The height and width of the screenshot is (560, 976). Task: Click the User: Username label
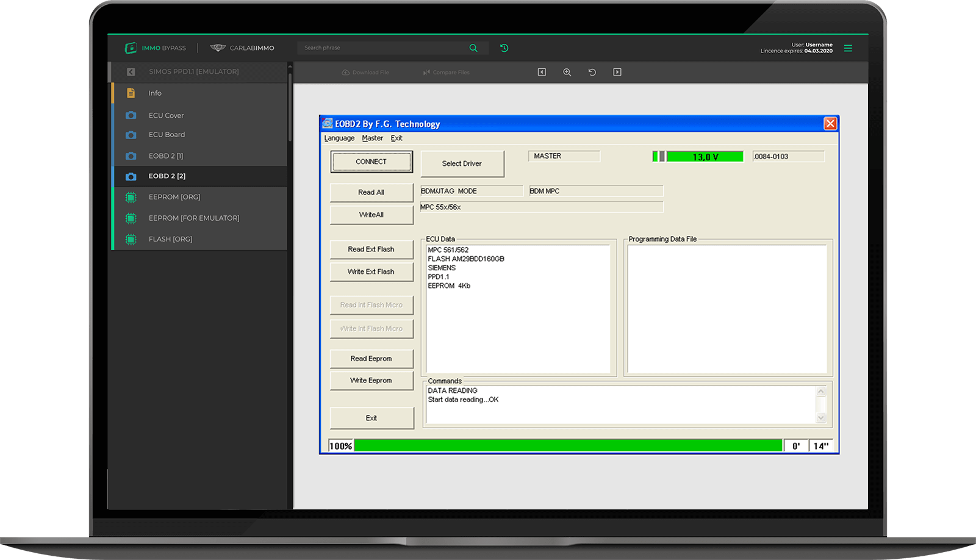coord(812,45)
